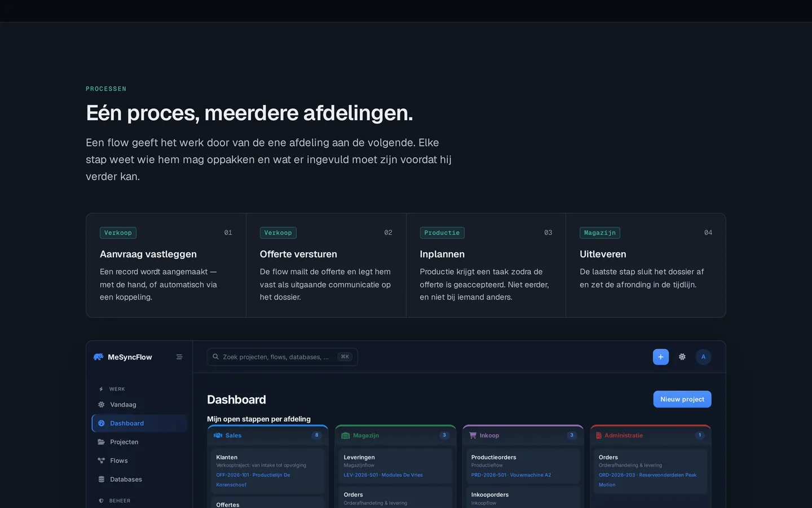The width and height of the screenshot is (812, 508).
Task: Open Vandaag in the sidebar
Action: (139, 405)
